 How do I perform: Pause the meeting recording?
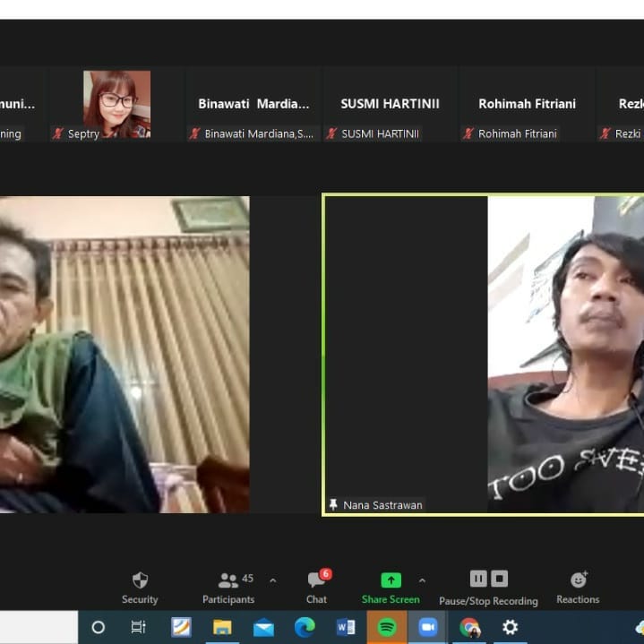pos(478,579)
